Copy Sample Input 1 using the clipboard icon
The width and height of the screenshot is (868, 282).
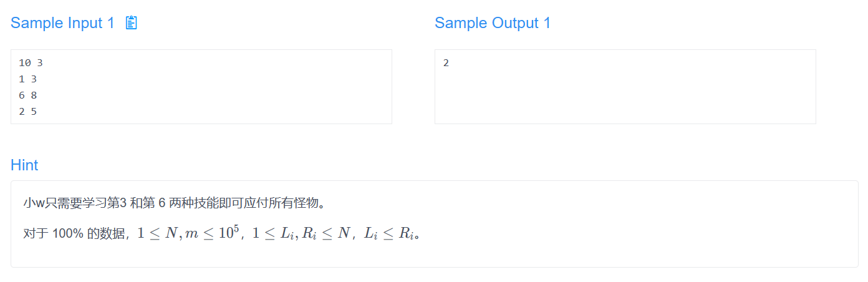coord(131,23)
